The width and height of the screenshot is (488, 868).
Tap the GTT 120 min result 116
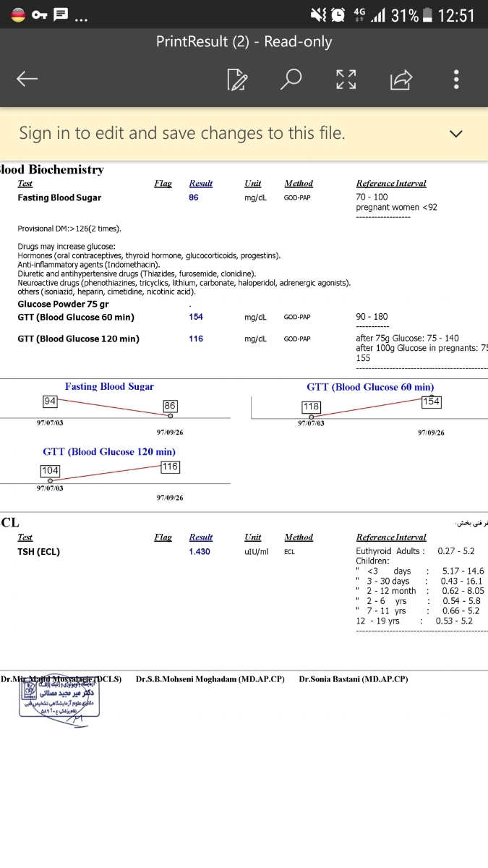(x=196, y=339)
